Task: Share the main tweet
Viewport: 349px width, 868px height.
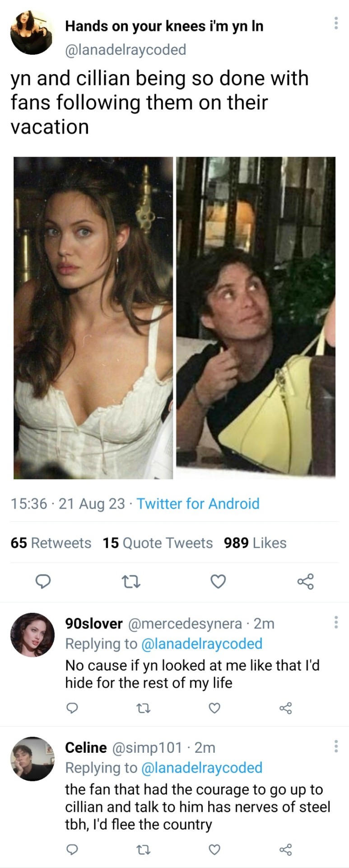Action: click(x=306, y=582)
